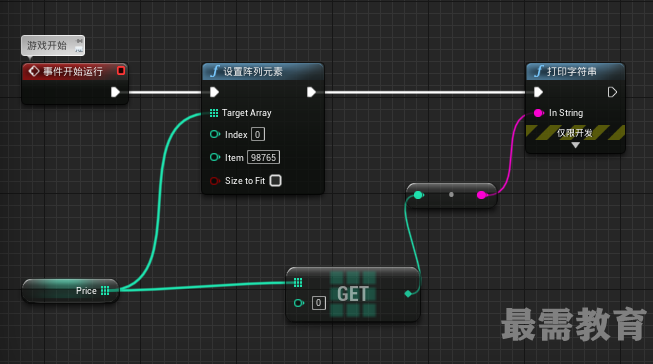
Task: Select the 事件开始运行 event node title
Action: tap(72, 71)
